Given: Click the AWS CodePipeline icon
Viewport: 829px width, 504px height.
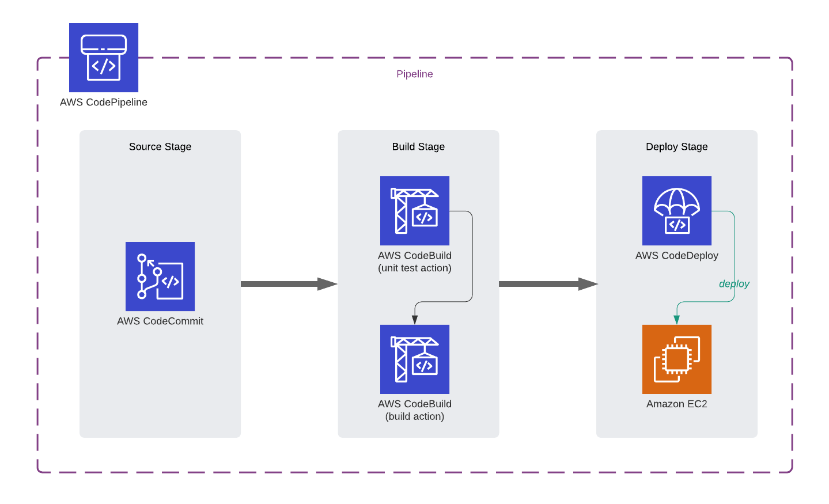Looking at the screenshot, I should point(104,58).
